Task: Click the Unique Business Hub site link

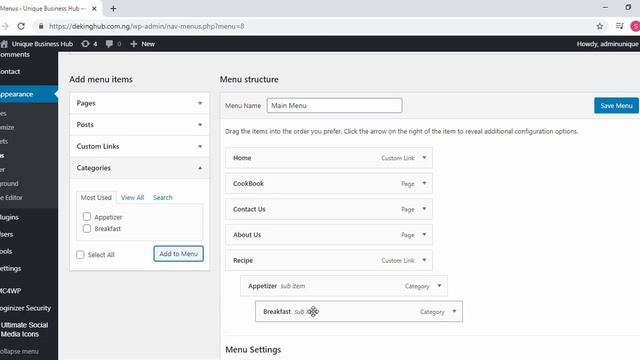Action: 42,44
